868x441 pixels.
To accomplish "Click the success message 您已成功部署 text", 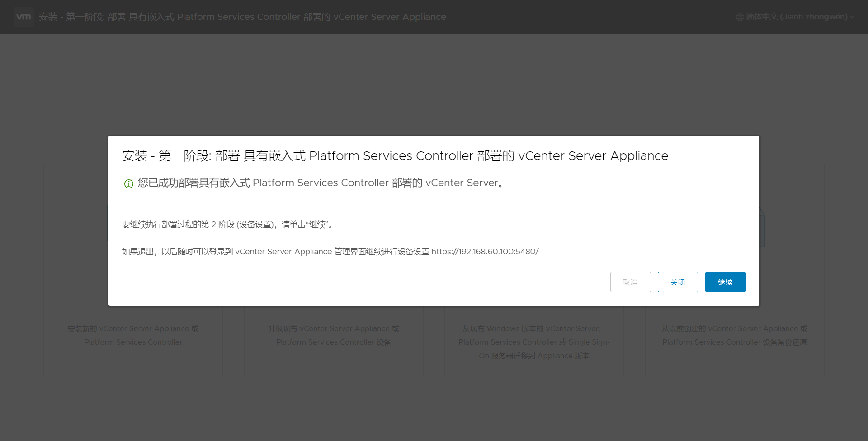I will (321, 183).
